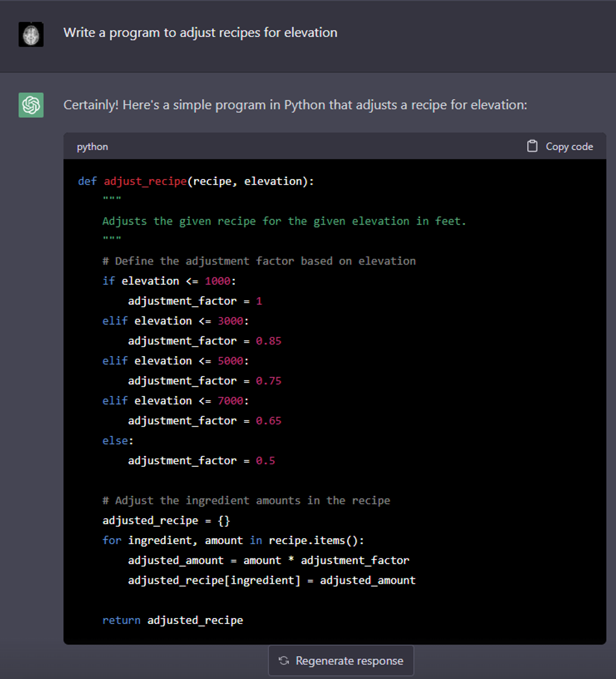Click the line "adjusted_amount = amount * adjustment_factor"
This screenshot has height=679, width=616.
(x=268, y=560)
